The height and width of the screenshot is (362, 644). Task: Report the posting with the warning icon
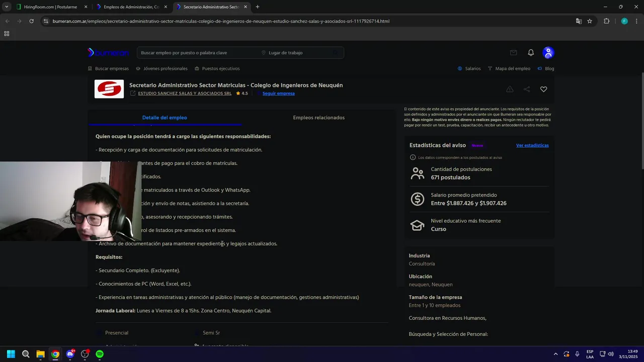510,89
